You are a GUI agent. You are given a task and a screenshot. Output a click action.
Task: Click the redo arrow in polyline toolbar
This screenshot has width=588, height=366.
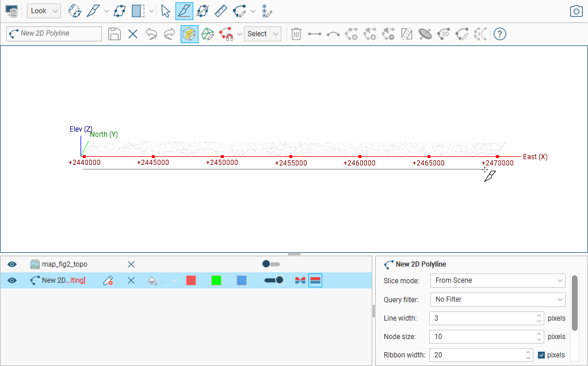170,34
